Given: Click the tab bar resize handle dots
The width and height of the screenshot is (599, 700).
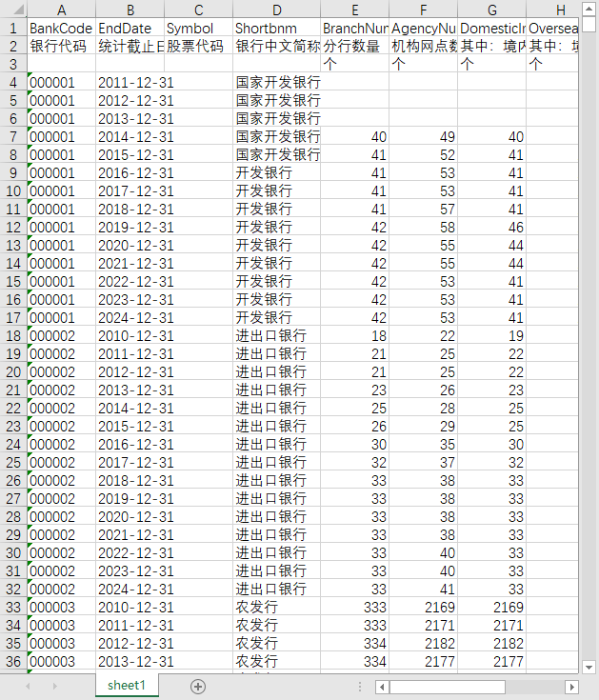Looking at the screenshot, I should tap(360, 687).
